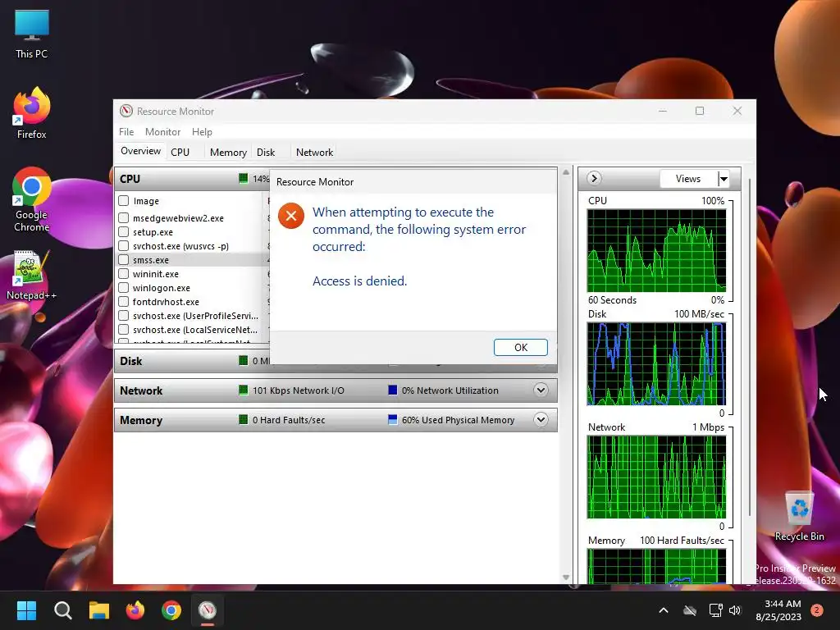Screen dimensions: 840x630
Task: Switch to the Disk tab
Action: (x=266, y=152)
